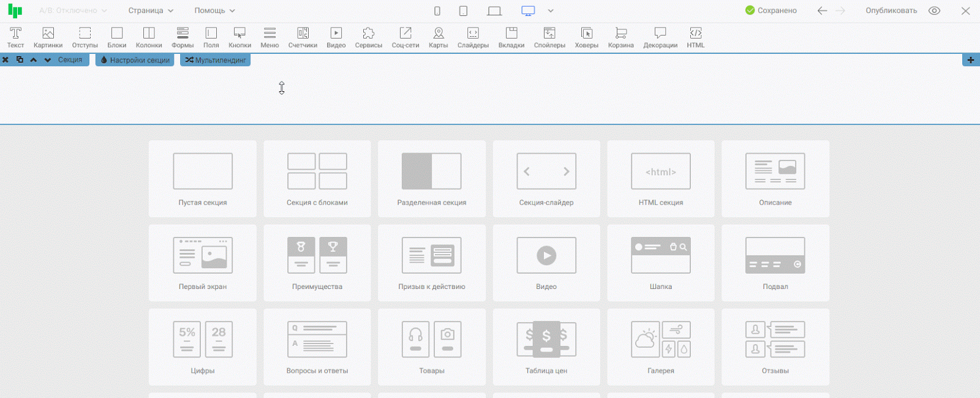Select the Текст tool icon
The image size is (980, 398).
point(15,37)
